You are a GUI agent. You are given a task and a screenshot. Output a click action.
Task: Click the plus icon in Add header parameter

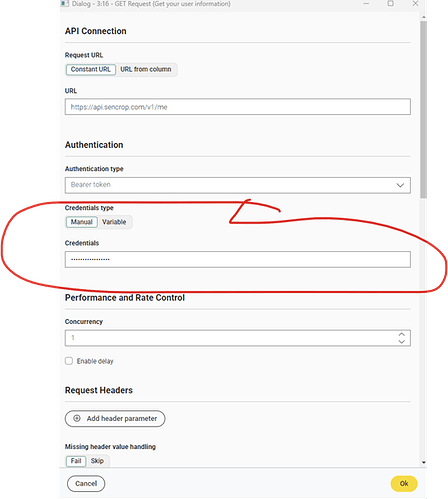77,418
